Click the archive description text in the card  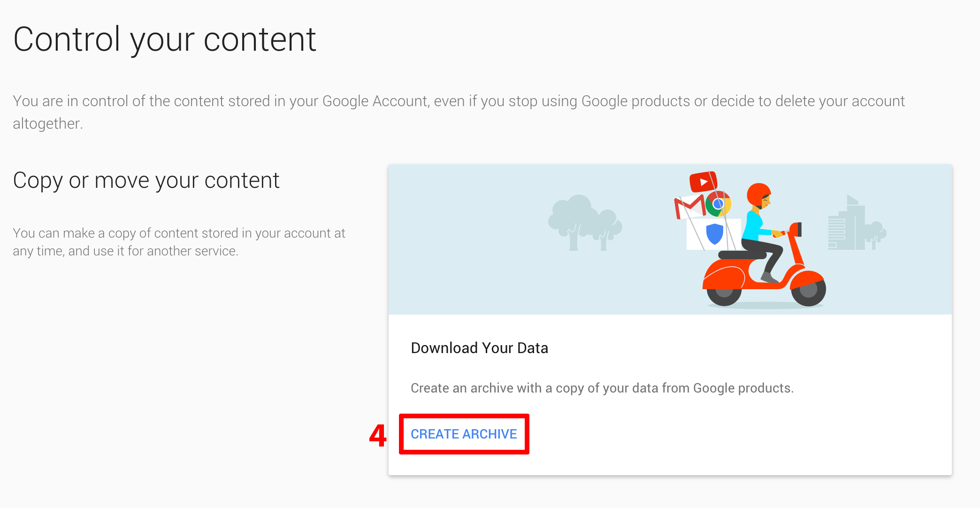602,388
